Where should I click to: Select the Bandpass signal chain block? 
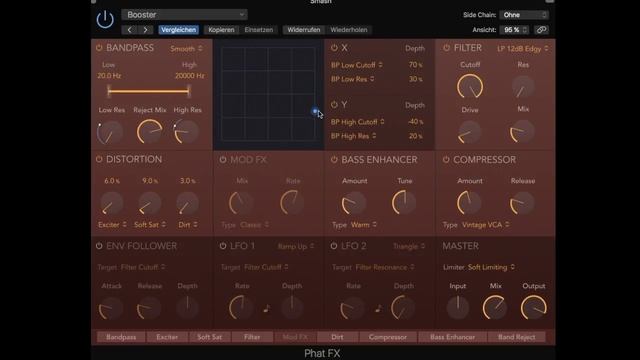[x=121, y=337]
